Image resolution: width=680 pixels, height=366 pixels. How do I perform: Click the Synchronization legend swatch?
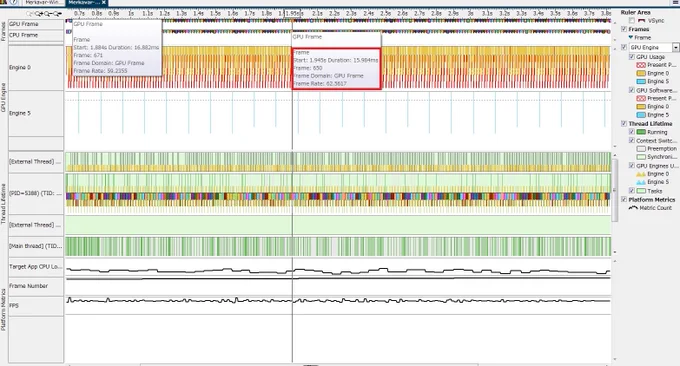point(641,157)
